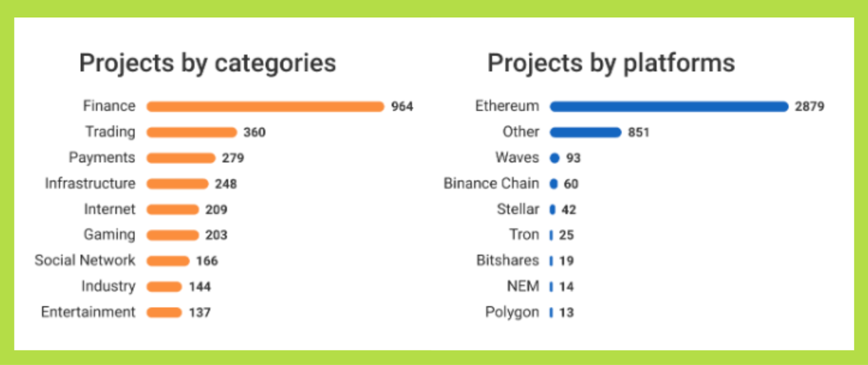Select the NEM platform label
Image resolution: width=868 pixels, height=365 pixels.
click(x=522, y=286)
